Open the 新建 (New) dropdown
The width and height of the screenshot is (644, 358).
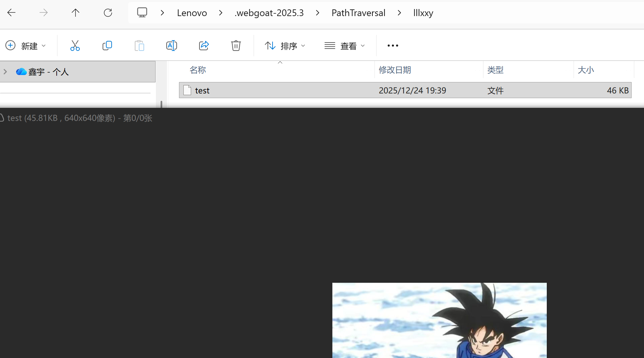pos(25,46)
